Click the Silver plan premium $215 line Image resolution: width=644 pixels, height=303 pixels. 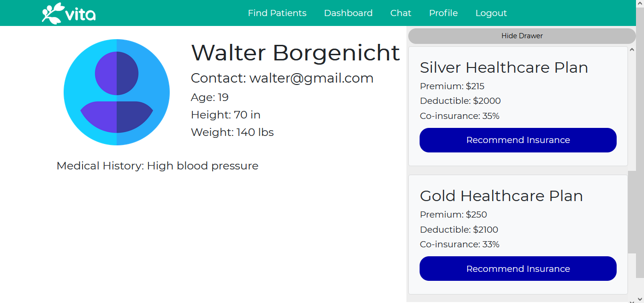coord(452,86)
